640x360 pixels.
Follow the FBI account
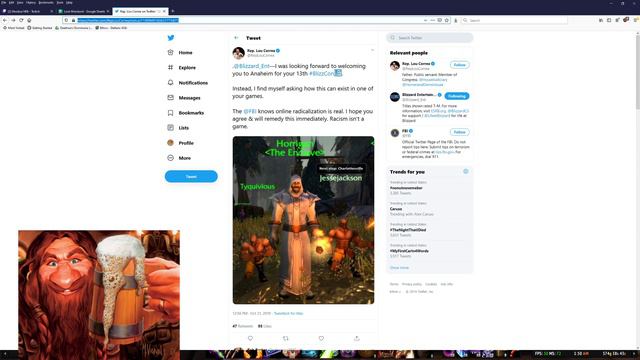[x=460, y=132]
